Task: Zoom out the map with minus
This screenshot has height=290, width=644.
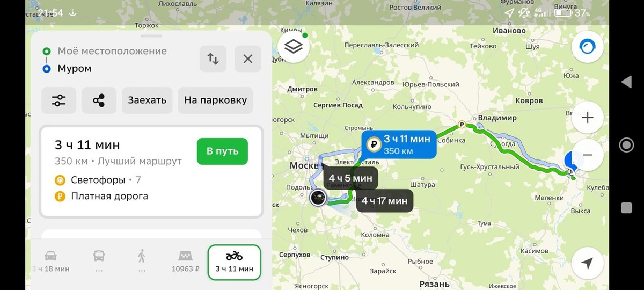Action: point(587,155)
